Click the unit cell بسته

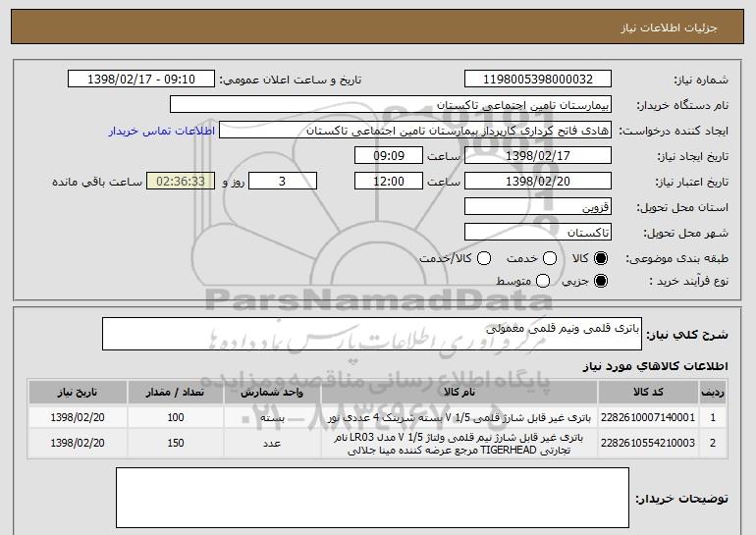pos(272,417)
